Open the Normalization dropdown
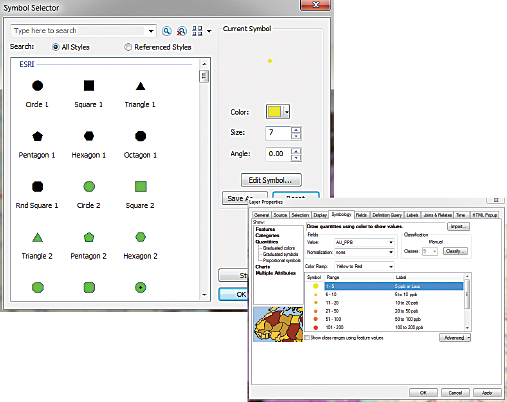The width and height of the screenshot is (507, 402). [x=391, y=252]
